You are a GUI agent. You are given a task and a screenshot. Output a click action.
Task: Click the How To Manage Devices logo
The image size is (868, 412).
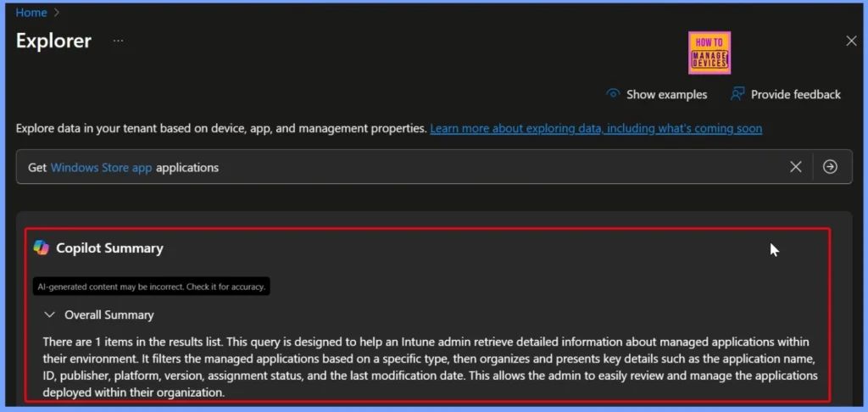tap(709, 53)
